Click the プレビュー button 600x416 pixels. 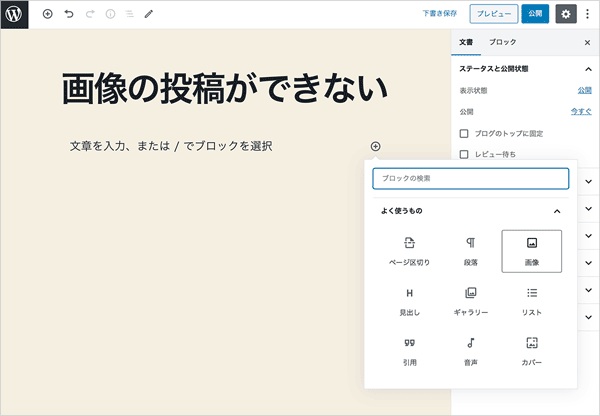point(494,14)
